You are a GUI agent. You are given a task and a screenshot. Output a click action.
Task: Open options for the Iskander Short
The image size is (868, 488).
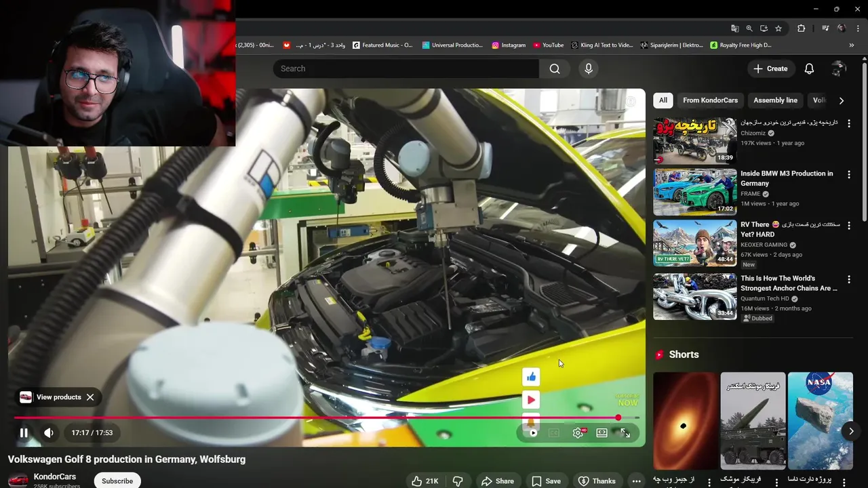click(x=776, y=482)
